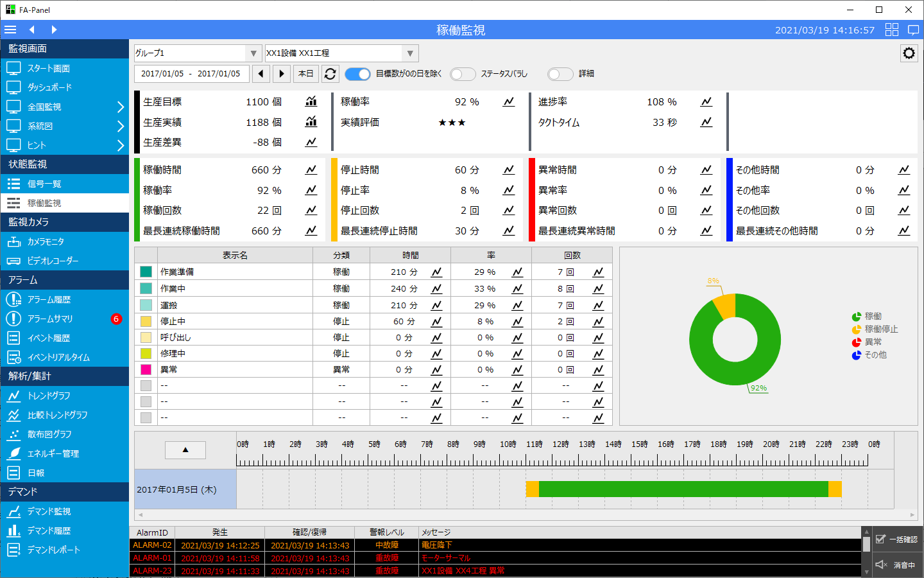
Task: Open トレンドグラフ in sidebar
Action: tap(64, 396)
